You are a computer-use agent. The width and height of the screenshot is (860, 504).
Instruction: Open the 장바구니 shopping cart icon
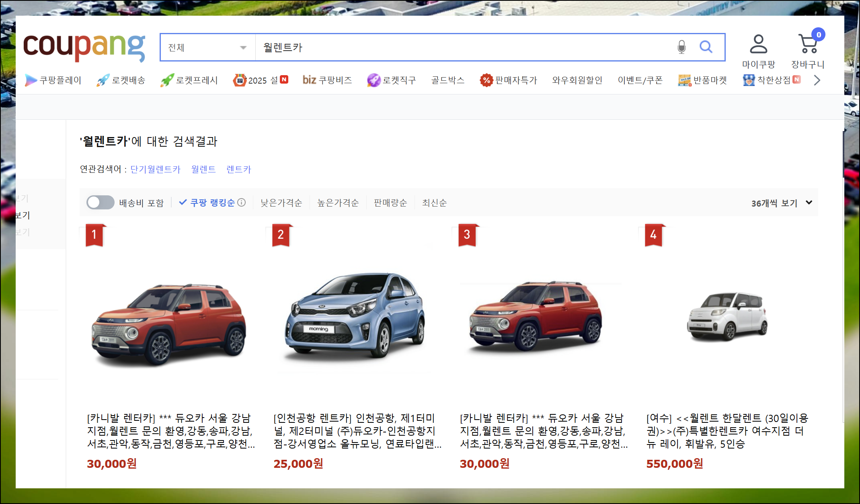[x=808, y=44]
